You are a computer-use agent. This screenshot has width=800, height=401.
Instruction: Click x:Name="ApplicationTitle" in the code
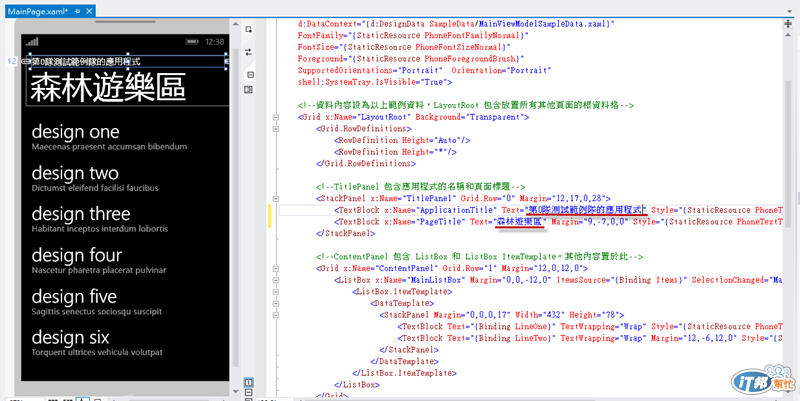pos(440,210)
